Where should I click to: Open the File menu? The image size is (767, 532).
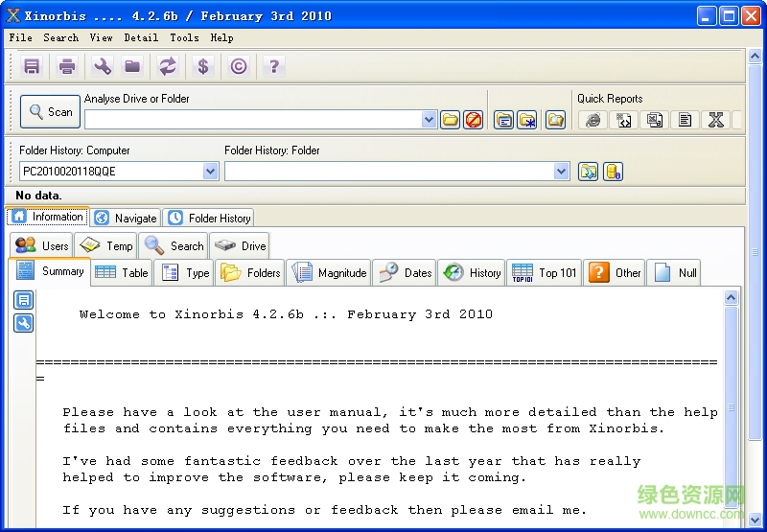21,37
